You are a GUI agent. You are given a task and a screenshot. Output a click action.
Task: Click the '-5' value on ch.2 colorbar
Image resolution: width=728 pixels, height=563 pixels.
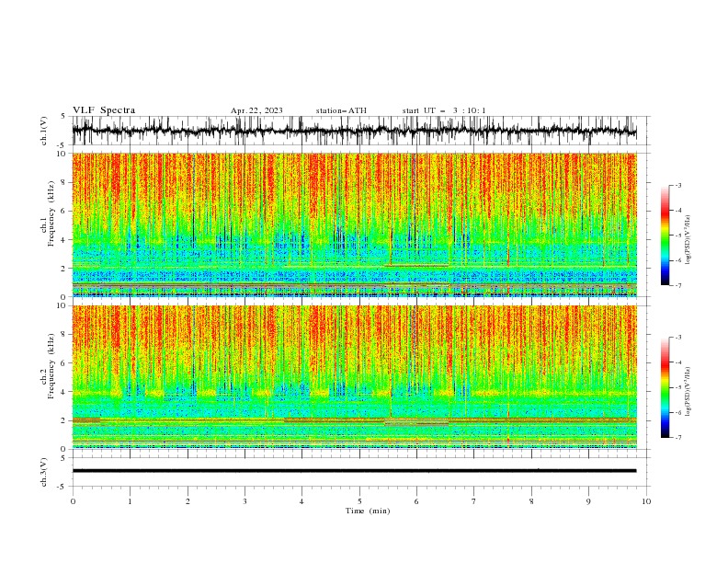point(677,387)
